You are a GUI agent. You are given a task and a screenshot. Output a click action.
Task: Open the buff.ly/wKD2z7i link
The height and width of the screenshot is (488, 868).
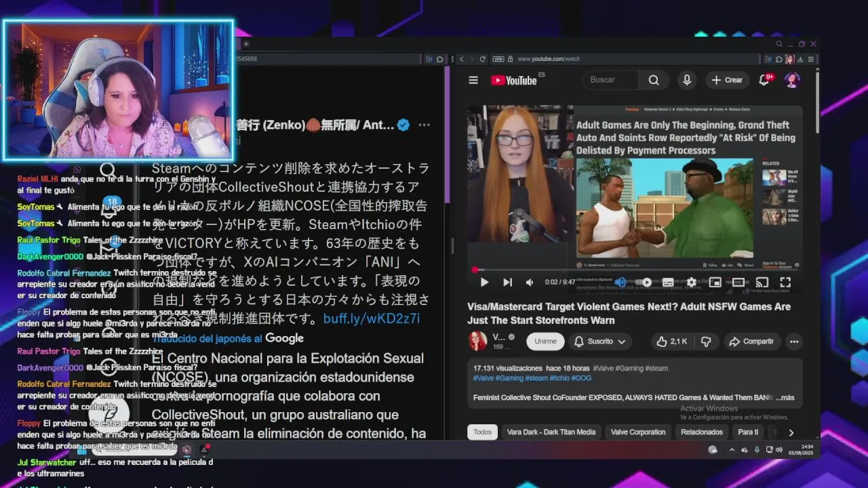(x=372, y=319)
